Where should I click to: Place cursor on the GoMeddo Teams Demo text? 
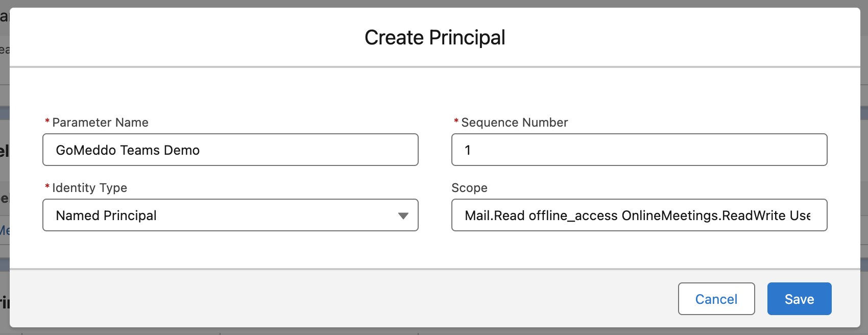point(128,150)
